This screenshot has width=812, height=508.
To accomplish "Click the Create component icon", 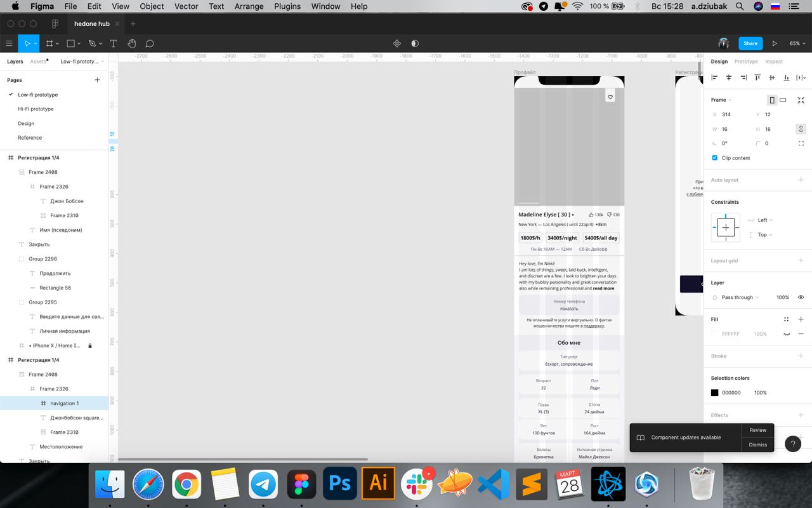I will tap(397, 43).
